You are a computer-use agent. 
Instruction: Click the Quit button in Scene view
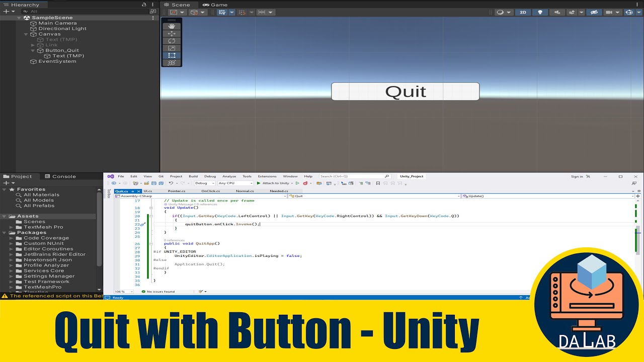pos(406,92)
